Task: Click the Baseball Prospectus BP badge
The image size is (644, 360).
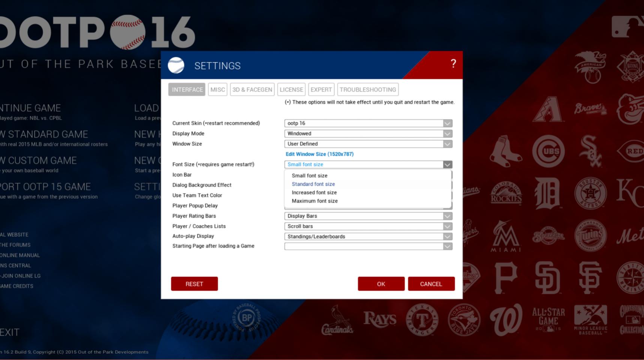Action: click(247, 318)
